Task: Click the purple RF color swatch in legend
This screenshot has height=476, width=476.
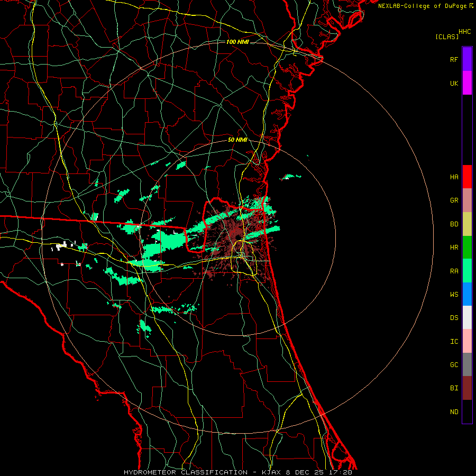Action: pyautogui.click(x=467, y=59)
